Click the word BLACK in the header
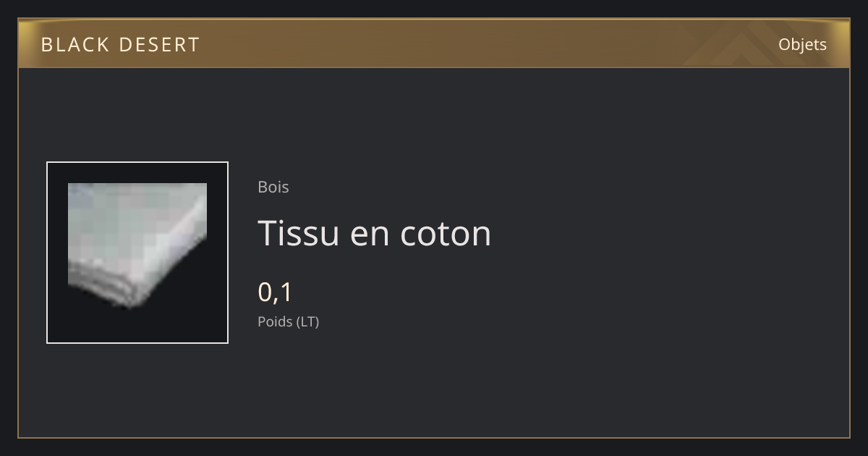Viewport: 868px width, 456px height. coord(76,45)
